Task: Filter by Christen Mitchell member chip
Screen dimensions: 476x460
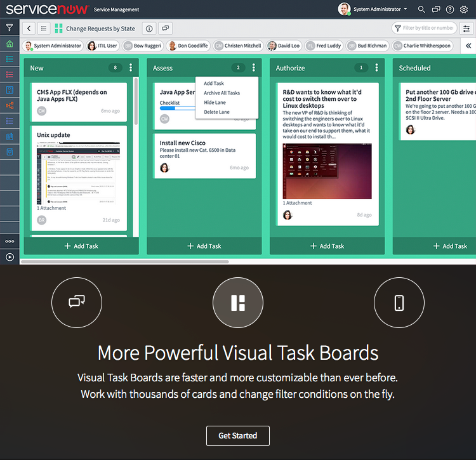Action: (238, 46)
